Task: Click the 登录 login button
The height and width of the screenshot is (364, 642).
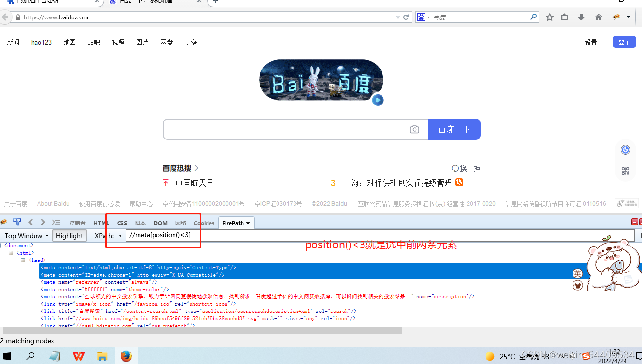Action: (x=625, y=42)
